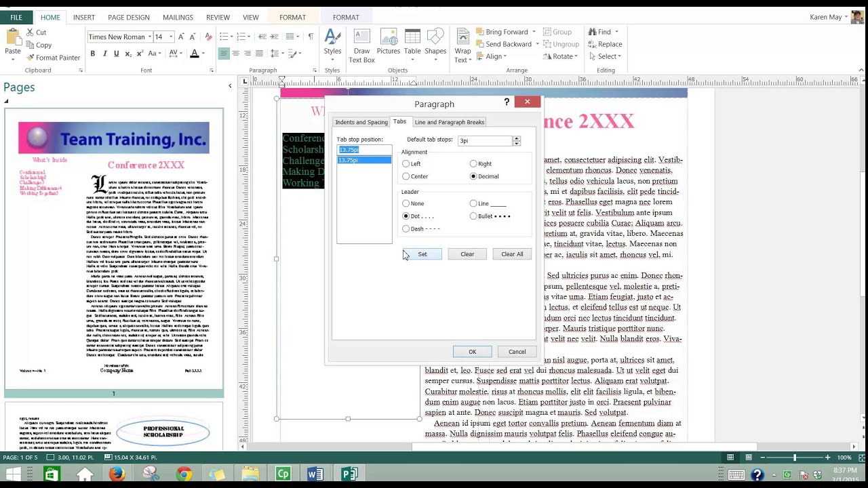868x488 pixels.
Task: Click the Clear button
Action: 467,254
